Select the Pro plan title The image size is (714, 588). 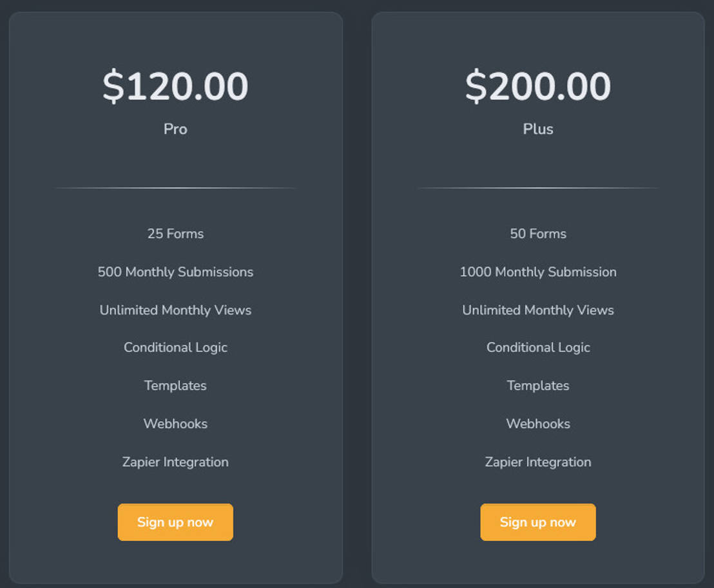[175, 129]
